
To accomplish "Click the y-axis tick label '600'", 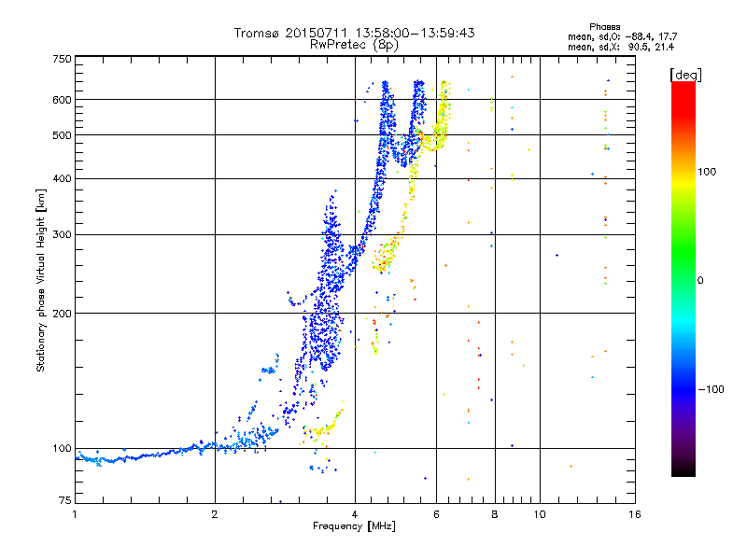I will click(62, 100).
